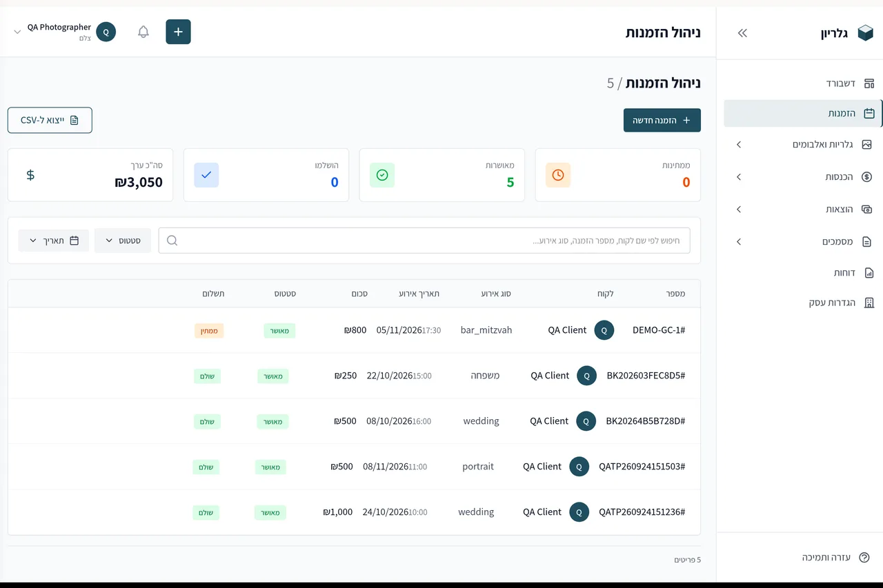Collapse the sidebar with the double-chevron icon
Viewport: 883px width, 588px height.
coord(742,33)
